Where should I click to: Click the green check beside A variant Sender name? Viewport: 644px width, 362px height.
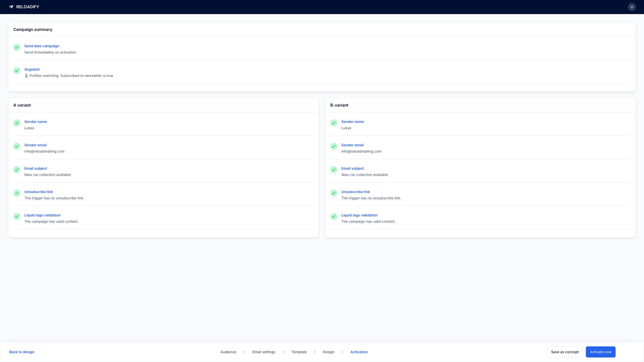click(x=17, y=123)
